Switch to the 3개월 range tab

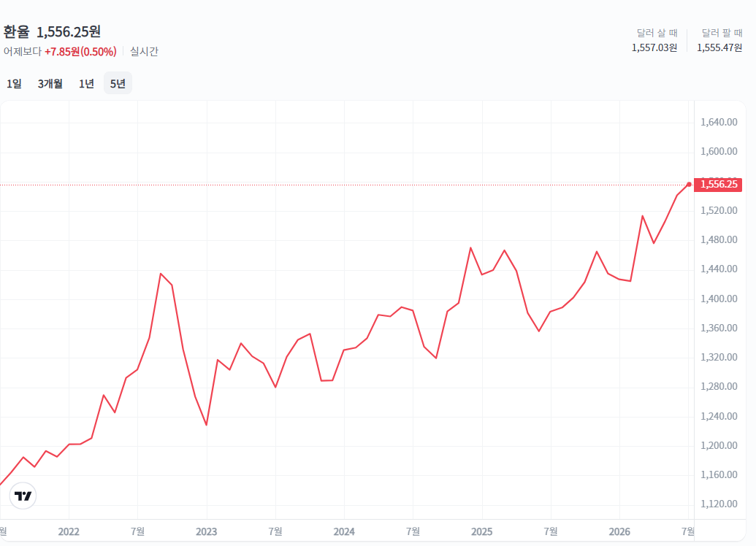coord(50,83)
